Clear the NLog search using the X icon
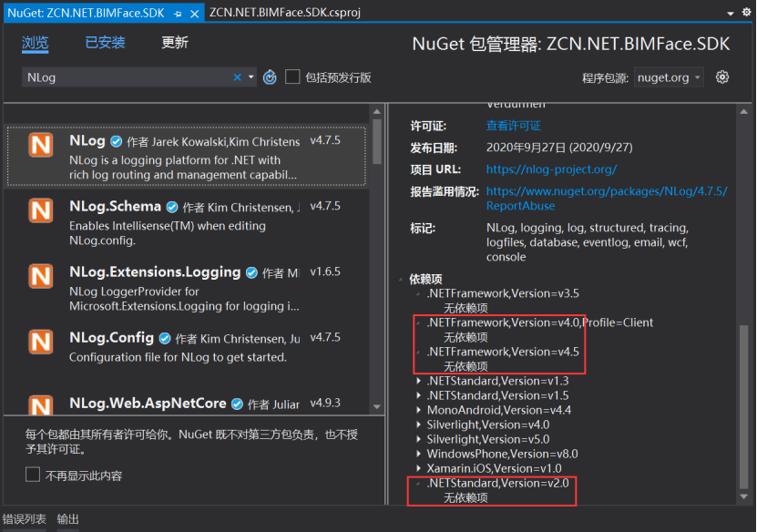This screenshot has width=757, height=532. coord(236,77)
